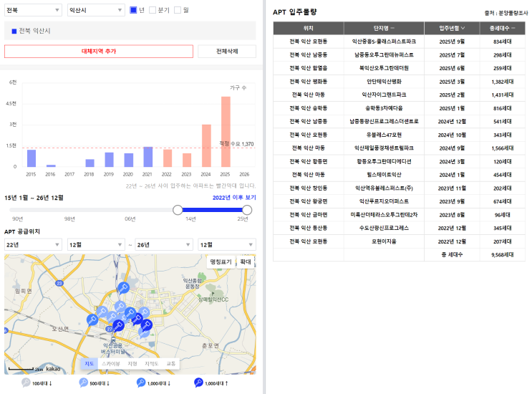The height and width of the screenshot is (394, 532).
Task: Enable the 분기 (quarterly) checkbox
Action: point(153,10)
